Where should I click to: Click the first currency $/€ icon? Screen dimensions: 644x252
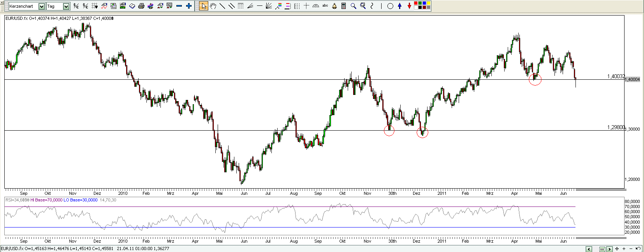click(76, 6)
